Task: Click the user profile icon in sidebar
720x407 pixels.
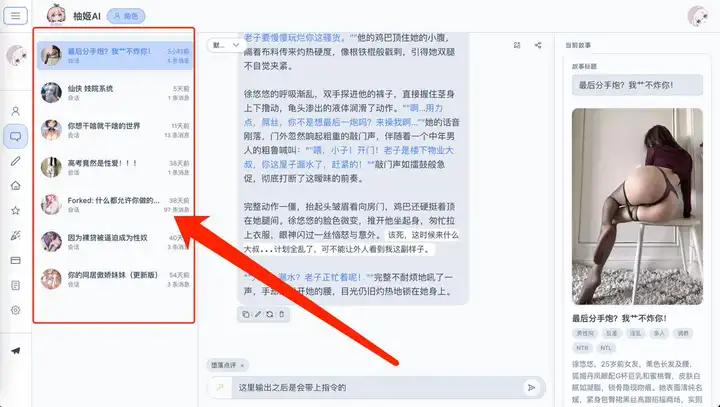Action: tap(15, 111)
